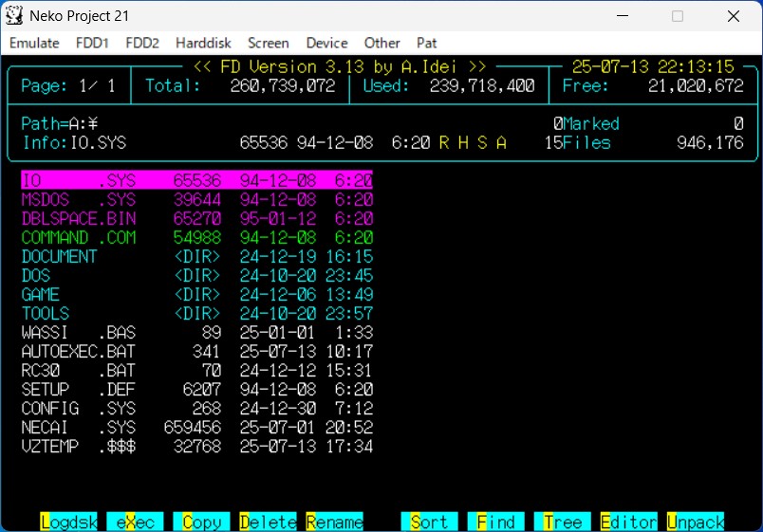Open the FDD1 menu

pyautogui.click(x=92, y=43)
